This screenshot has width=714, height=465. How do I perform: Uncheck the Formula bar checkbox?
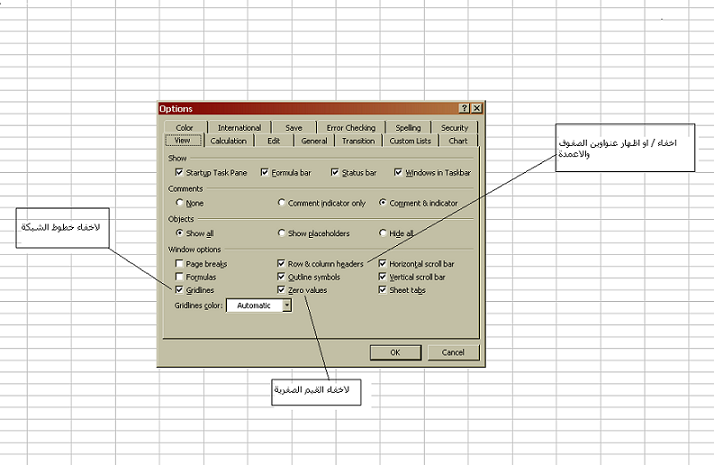[x=265, y=172]
